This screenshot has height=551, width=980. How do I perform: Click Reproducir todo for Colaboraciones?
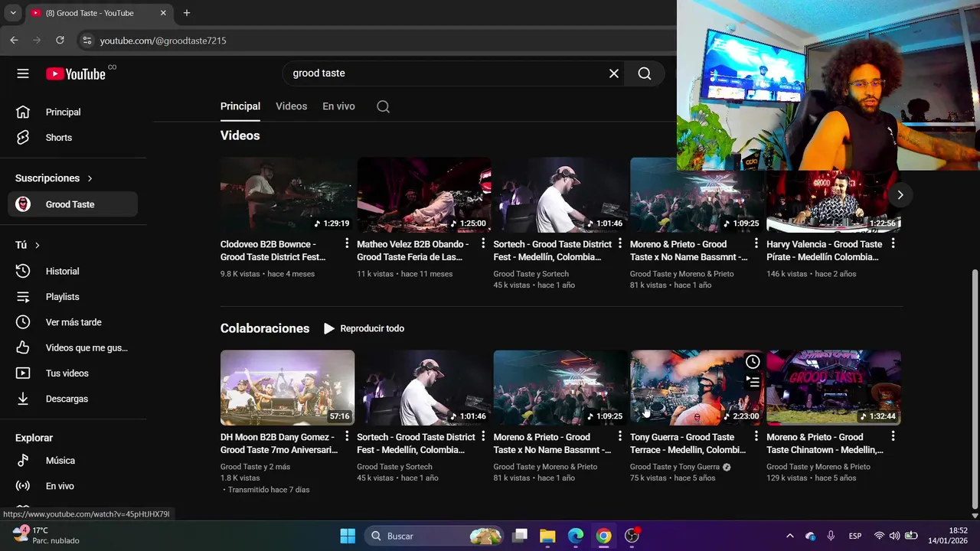point(364,328)
